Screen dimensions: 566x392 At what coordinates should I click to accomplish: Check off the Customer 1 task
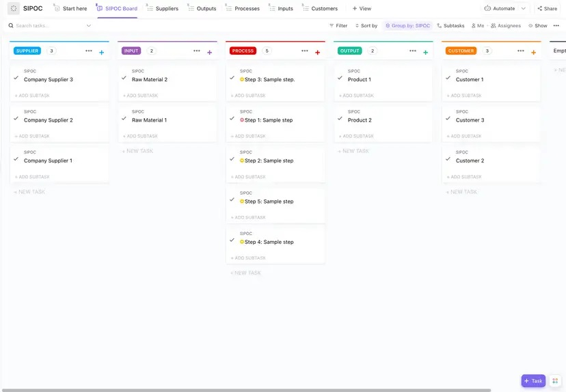448,78
